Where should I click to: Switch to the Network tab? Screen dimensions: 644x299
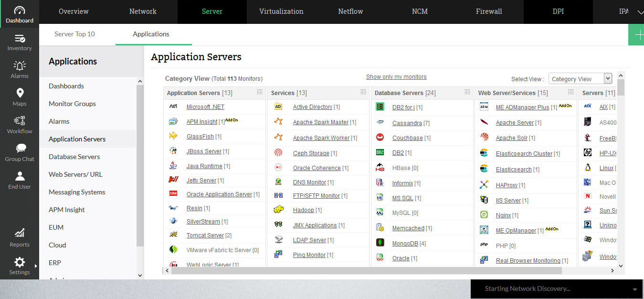[143, 11]
